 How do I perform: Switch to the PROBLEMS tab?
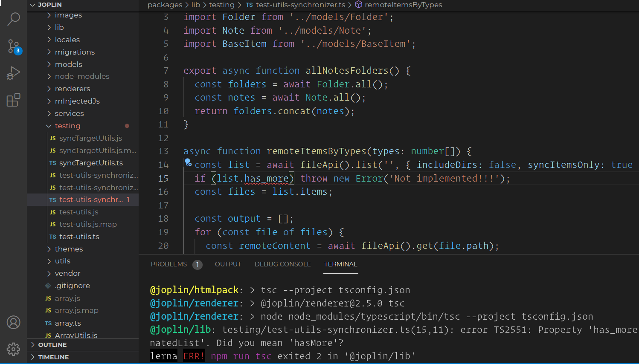coord(169,264)
